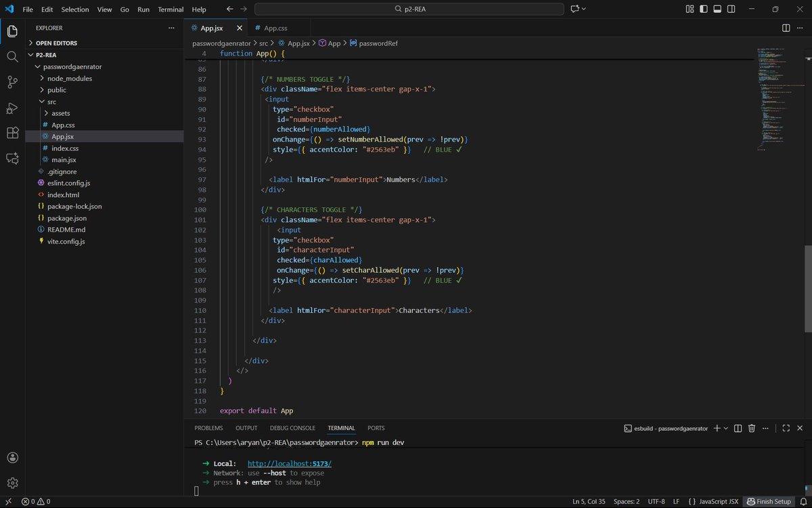Toggle the Primary Side Bar
This screenshot has height=508, width=812.
pos(704,9)
